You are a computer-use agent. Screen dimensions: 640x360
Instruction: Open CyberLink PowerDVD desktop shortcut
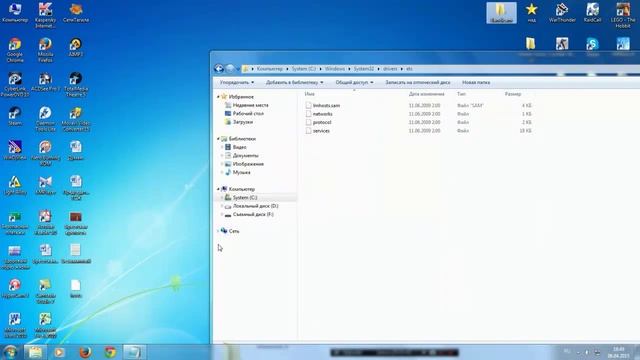[x=15, y=84]
